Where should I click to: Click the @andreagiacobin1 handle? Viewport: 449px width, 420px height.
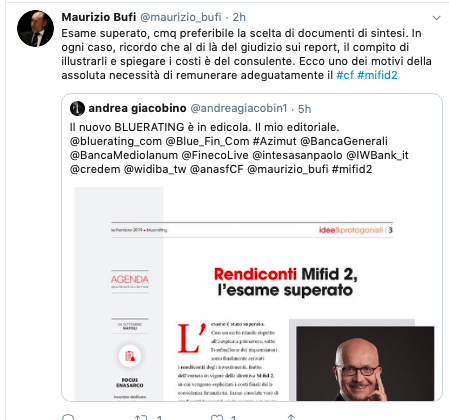[239, 108]
